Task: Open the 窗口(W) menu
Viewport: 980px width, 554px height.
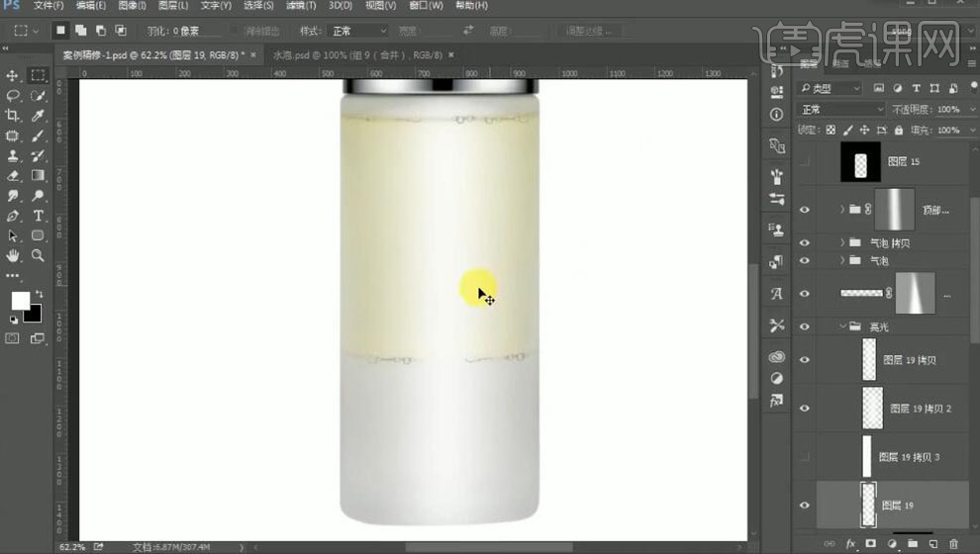Action: tap(426, 6)
